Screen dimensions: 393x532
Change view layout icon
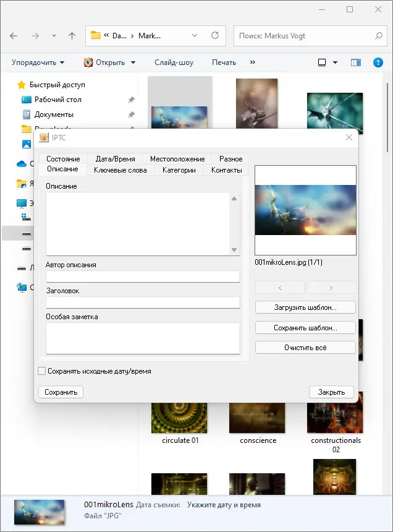[x=322, y=62]
